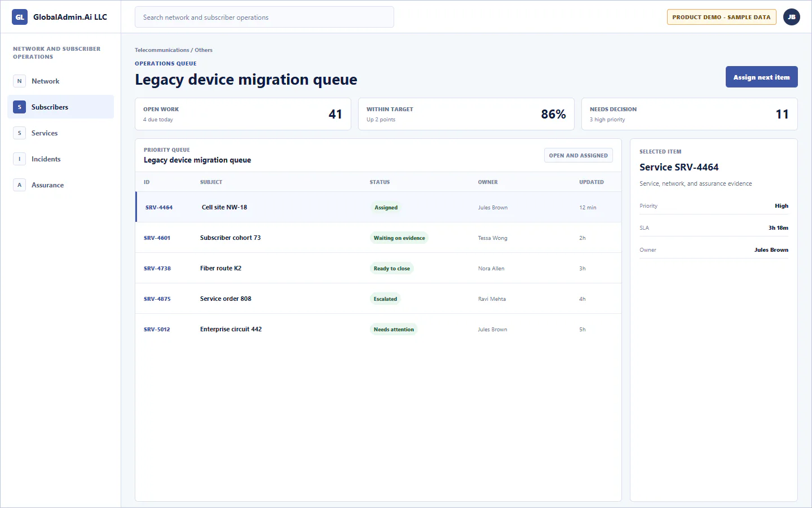Click the Telecommunications / Others breadcrumb
The height and width of the screenshot is (508, 812).
pyautogui.click(x=174, y=50)
